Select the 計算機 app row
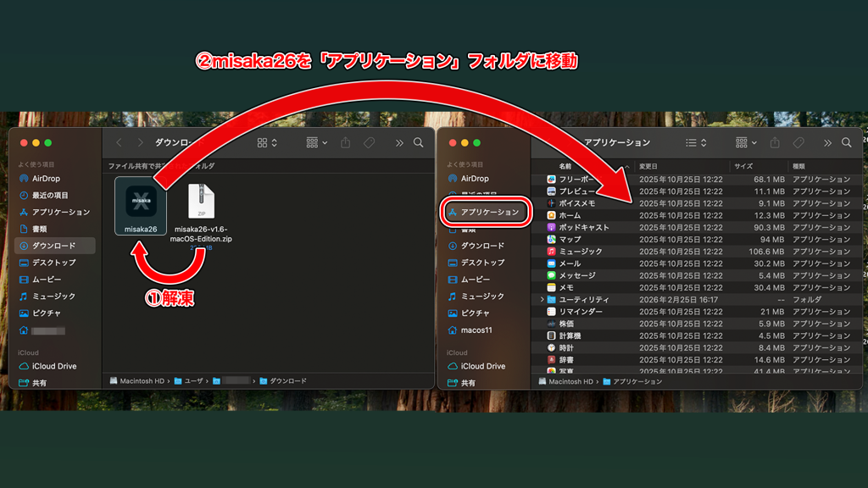The height and width of the screenshot is (488, 868). pos(570,335)
